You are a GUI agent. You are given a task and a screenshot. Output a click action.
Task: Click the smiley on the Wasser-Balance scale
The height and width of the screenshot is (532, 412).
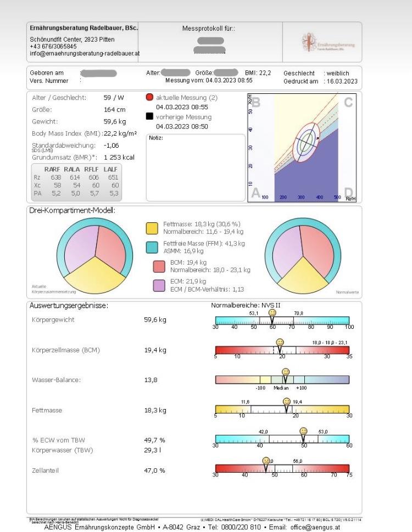pyautogui.click(x=285, y=372)
